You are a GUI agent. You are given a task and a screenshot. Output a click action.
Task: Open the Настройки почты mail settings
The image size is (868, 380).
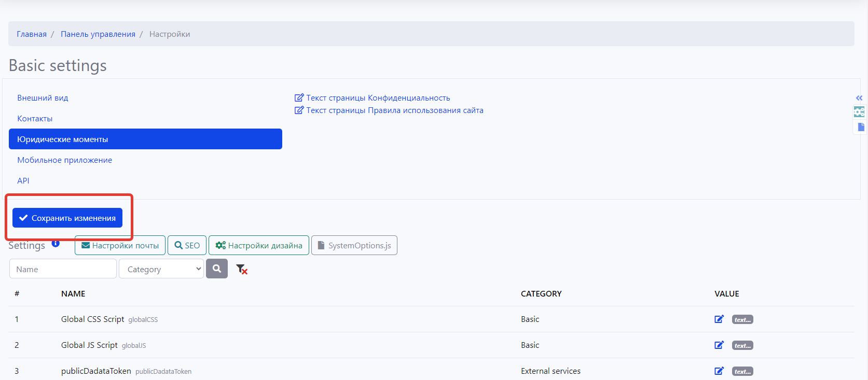point(120,245)
